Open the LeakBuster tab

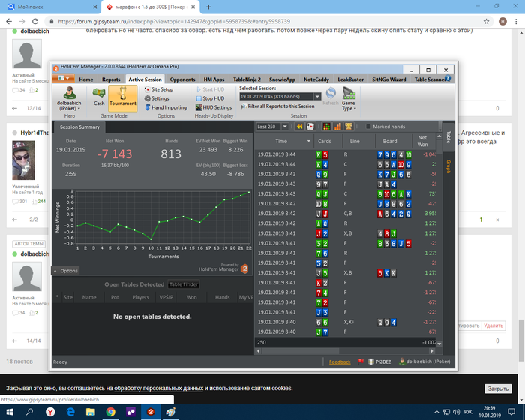[350, 79]
